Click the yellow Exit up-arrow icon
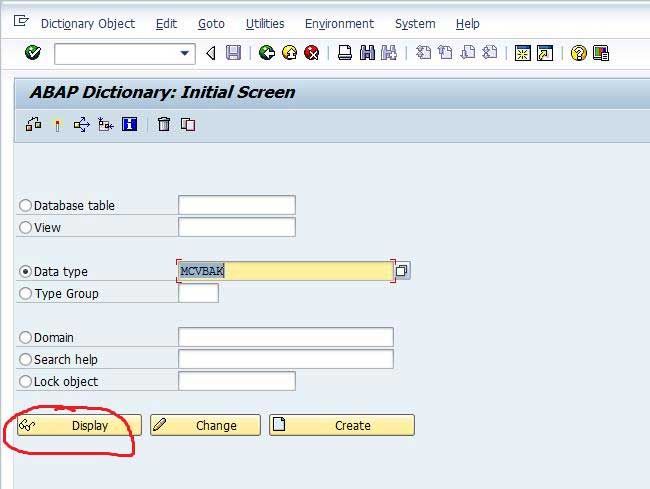This screenshot has width=650, height=489. pyautogui.click(x=289, y=53)
